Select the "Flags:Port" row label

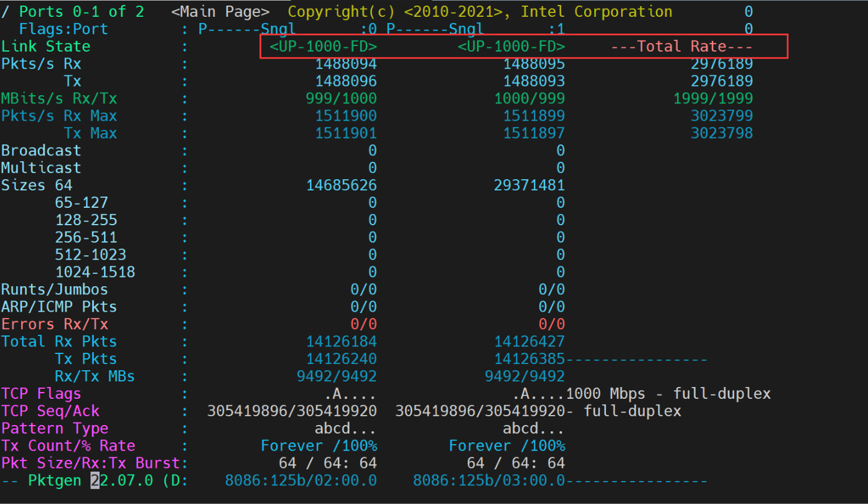(63, 29)
